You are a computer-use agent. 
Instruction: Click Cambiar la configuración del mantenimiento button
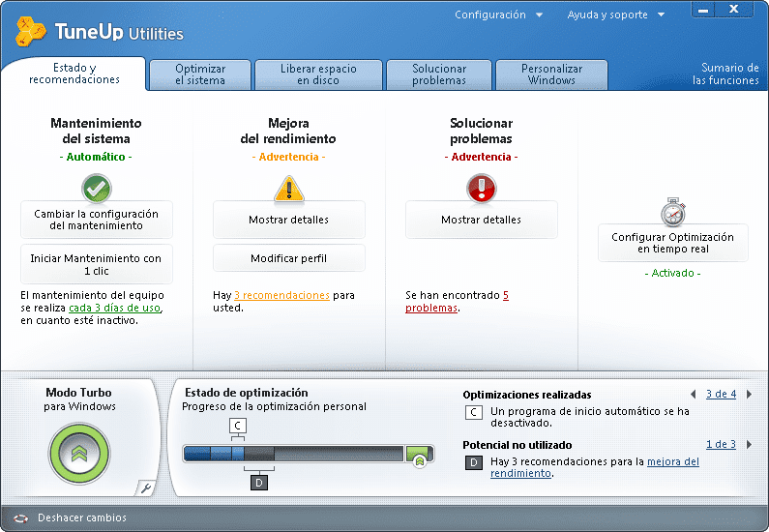click(97, 220)
